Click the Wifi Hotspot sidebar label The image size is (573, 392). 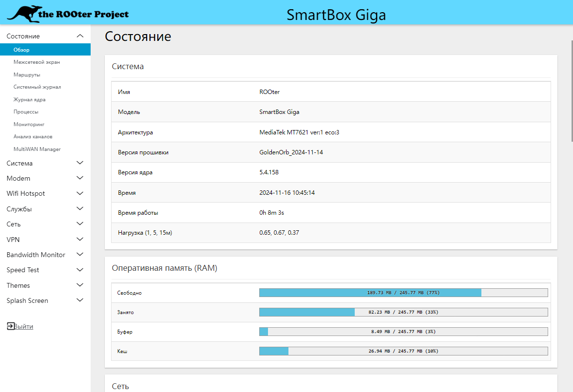[25, 194]
